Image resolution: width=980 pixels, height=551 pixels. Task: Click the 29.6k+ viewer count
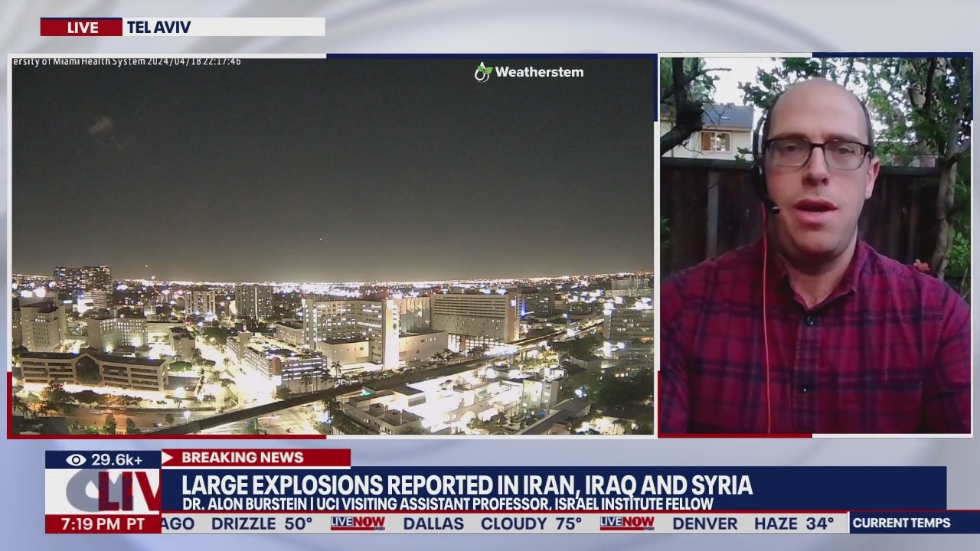pos(116,460)
